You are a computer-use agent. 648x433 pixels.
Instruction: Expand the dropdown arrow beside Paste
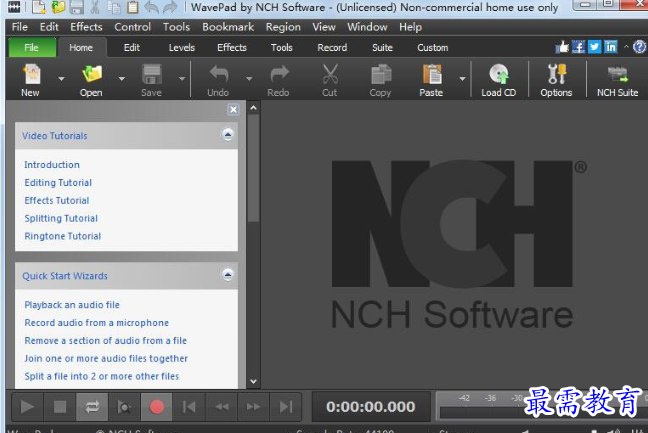click(x=462, y=78)
